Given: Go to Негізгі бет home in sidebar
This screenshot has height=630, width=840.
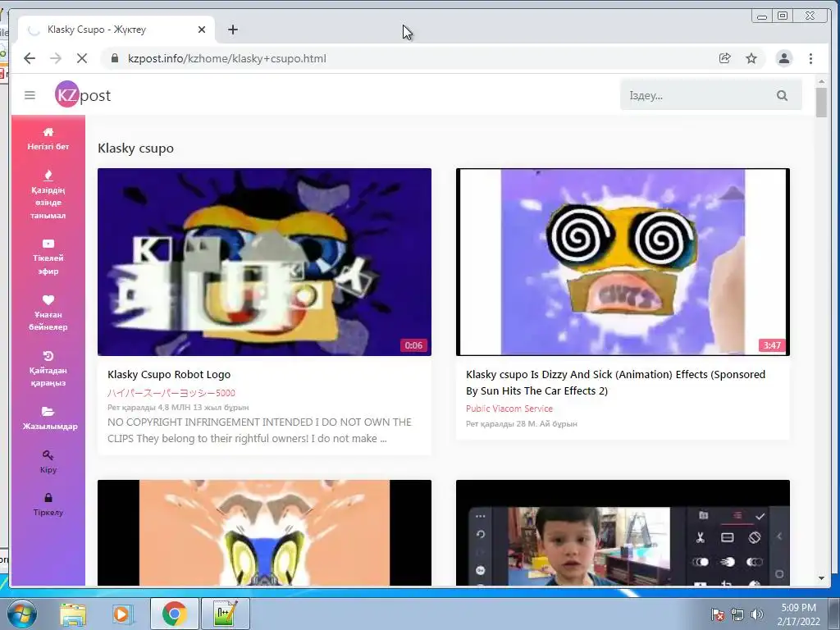Looking at the screenshot, I should coord(48,139).
